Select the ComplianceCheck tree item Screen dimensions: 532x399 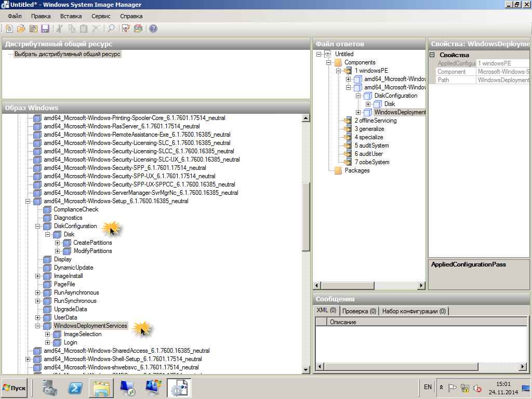(x=76, y=209)
